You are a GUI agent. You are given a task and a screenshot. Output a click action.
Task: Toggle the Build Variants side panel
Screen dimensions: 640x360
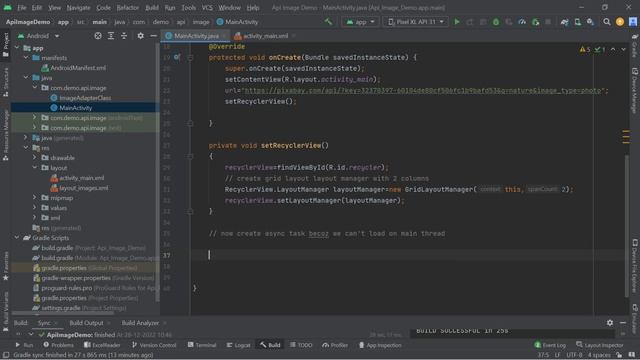coord(5,311)
